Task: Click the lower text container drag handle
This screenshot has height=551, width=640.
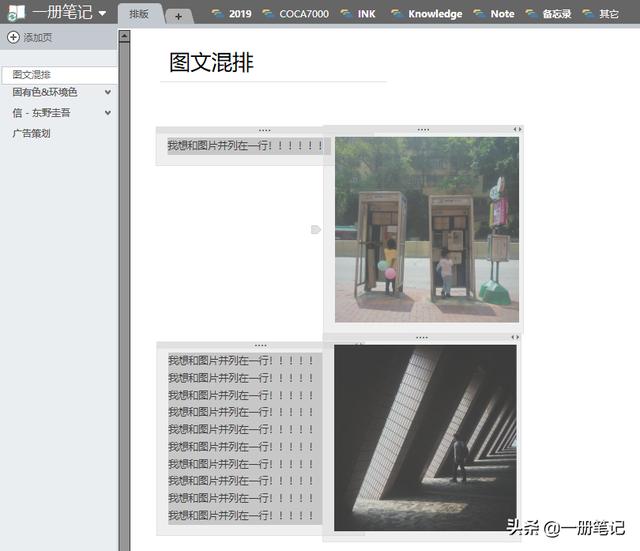Action: click(260, 346)
